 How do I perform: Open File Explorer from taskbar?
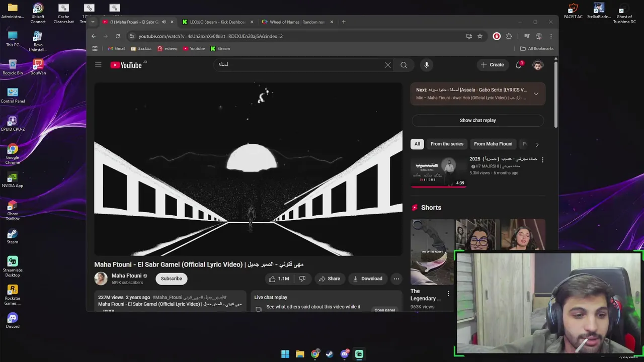[x=300, y=354]
